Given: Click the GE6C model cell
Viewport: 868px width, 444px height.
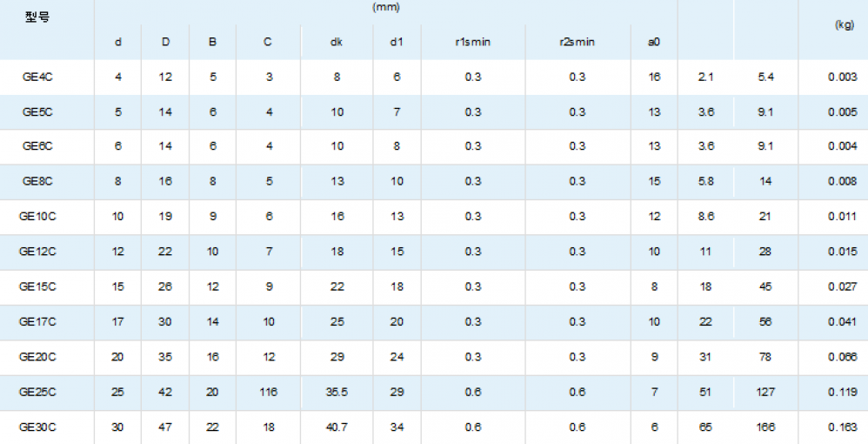Looking at the screenshot, I should point(38,146).
